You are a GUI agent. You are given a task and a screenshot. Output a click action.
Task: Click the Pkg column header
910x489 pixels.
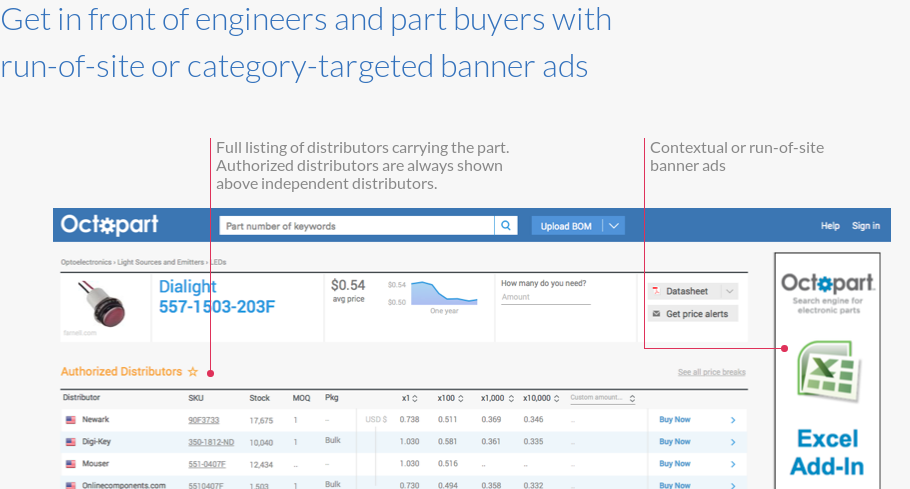(x=331, y=397)
